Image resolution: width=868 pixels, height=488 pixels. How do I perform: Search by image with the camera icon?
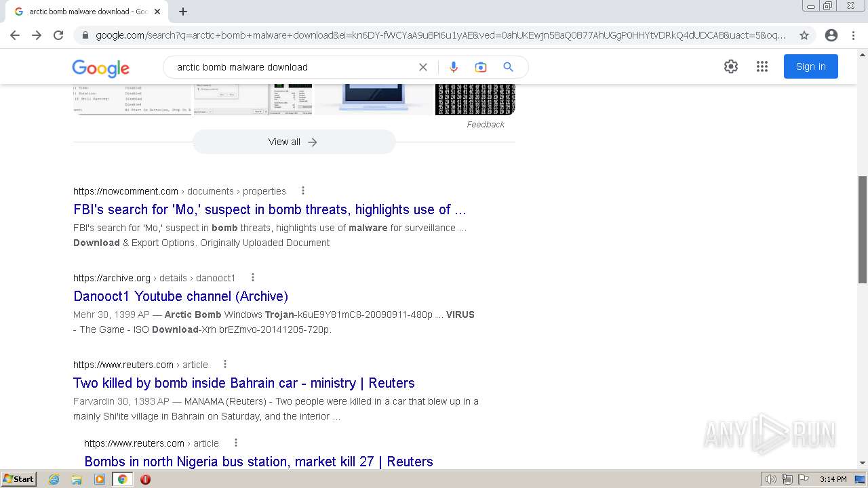click(x=481, y=67)
